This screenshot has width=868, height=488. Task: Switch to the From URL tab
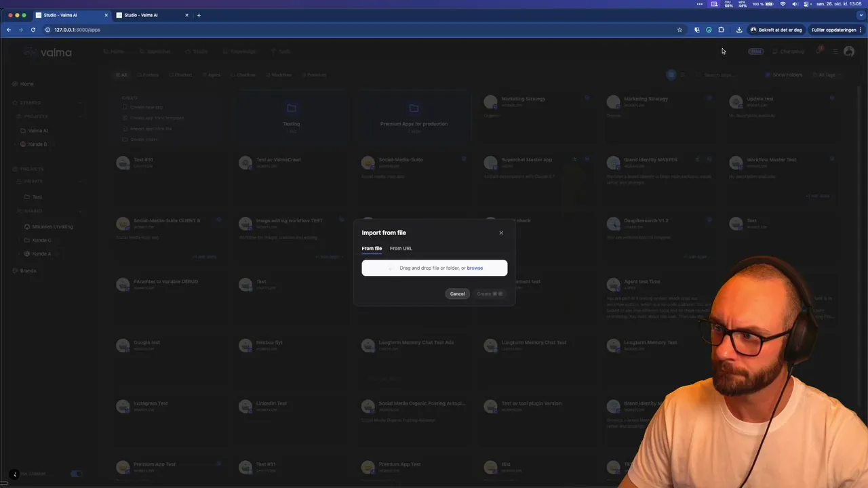click(401, 248)
